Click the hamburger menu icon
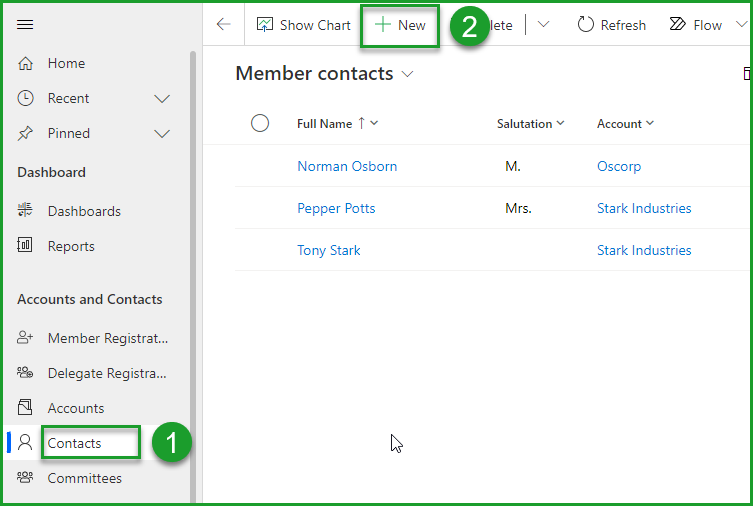753x506 pixels. [x=25, y=25]
